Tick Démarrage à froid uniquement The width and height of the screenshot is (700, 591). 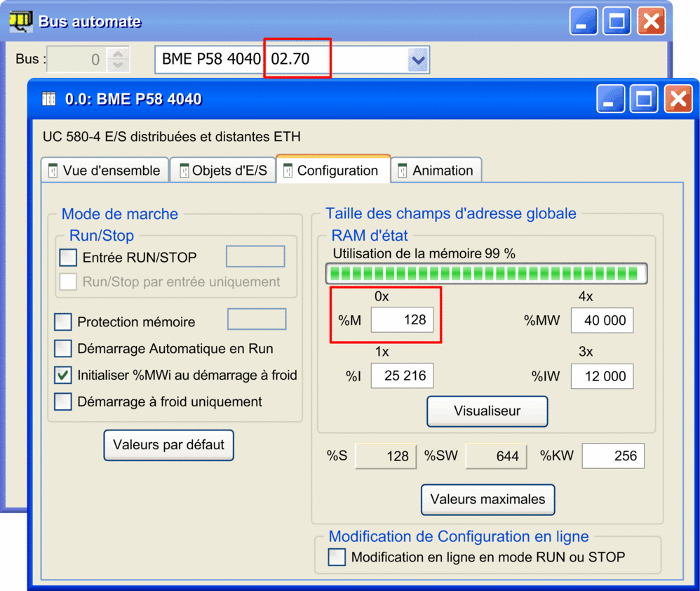click(63, 401)
